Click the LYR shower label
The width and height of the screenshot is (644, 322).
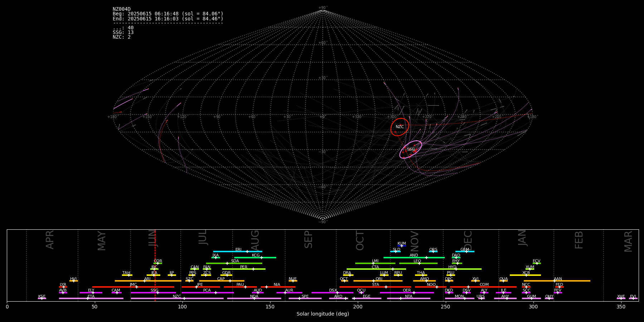pyautogui.click(x=63, y=285)
